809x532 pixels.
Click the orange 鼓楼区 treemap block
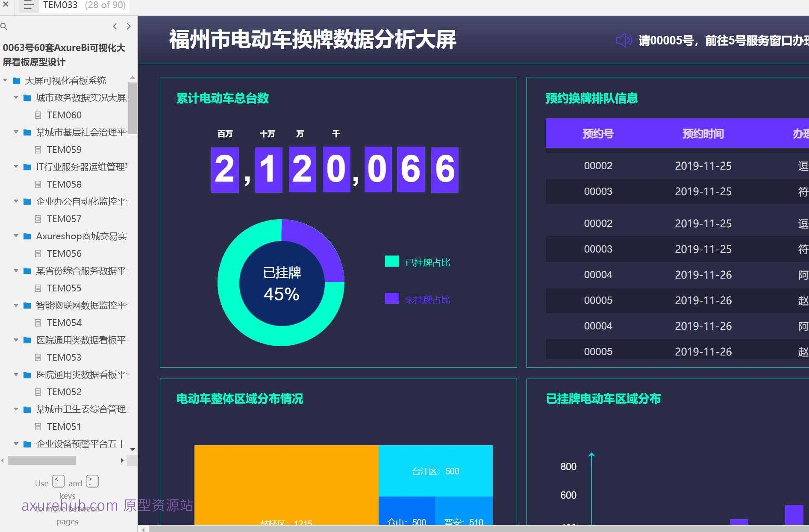286,485
